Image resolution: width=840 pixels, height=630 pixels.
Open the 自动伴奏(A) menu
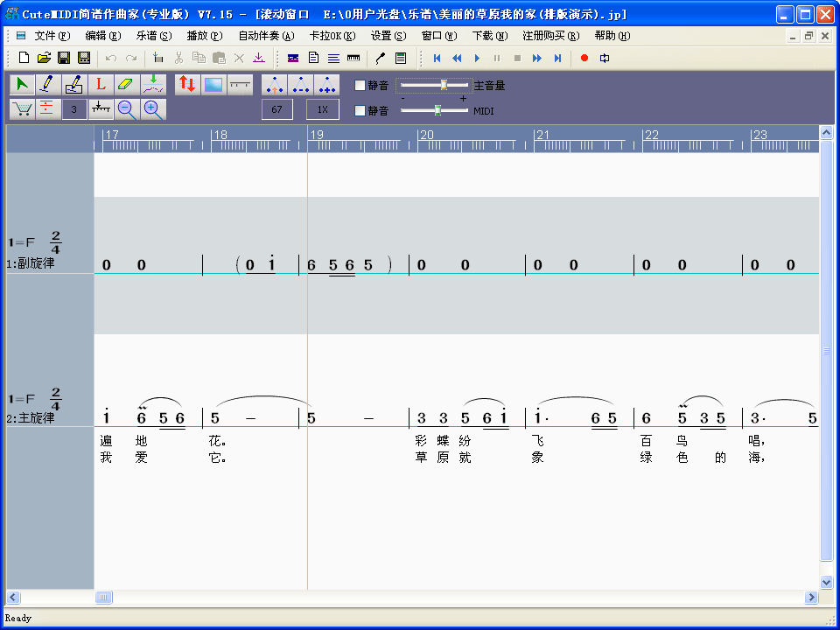(x=266, y=36)
